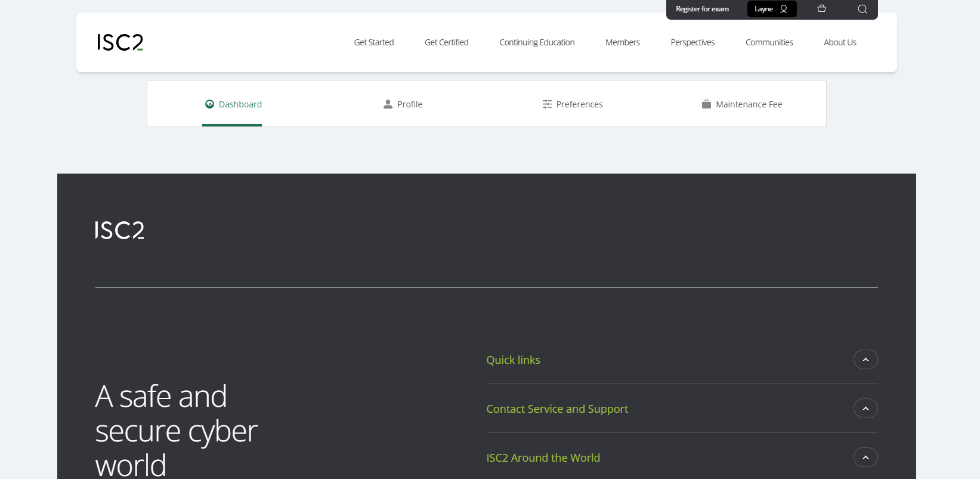Open the Get Certified menu
980x479 pixels.
pos(446,42)
